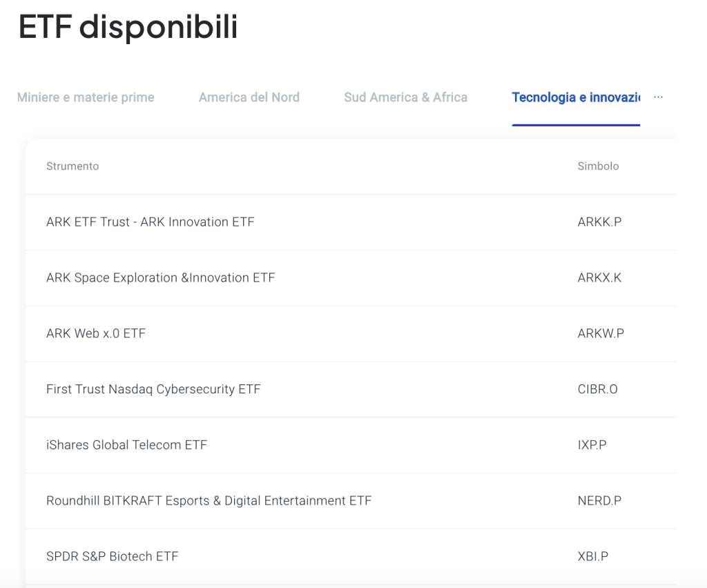Click the 'Simbolo' column header
Viewport: 707px width, 588px height.
598,166
